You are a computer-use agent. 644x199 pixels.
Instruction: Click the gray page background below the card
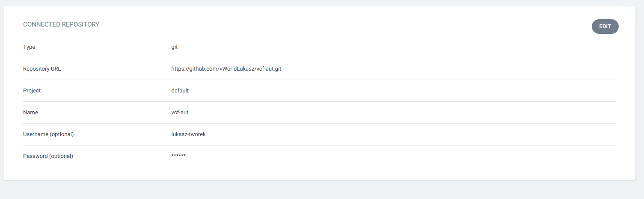[x=321, y=190]
